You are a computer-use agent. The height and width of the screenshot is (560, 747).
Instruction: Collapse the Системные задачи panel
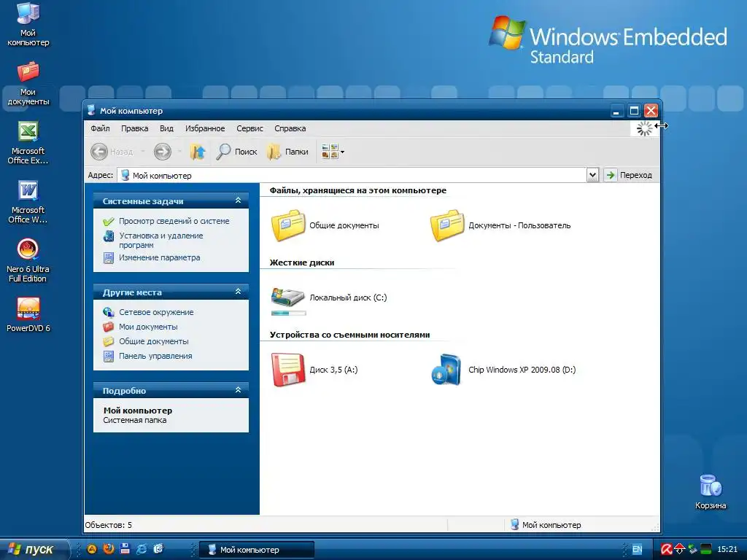point(239,201)
